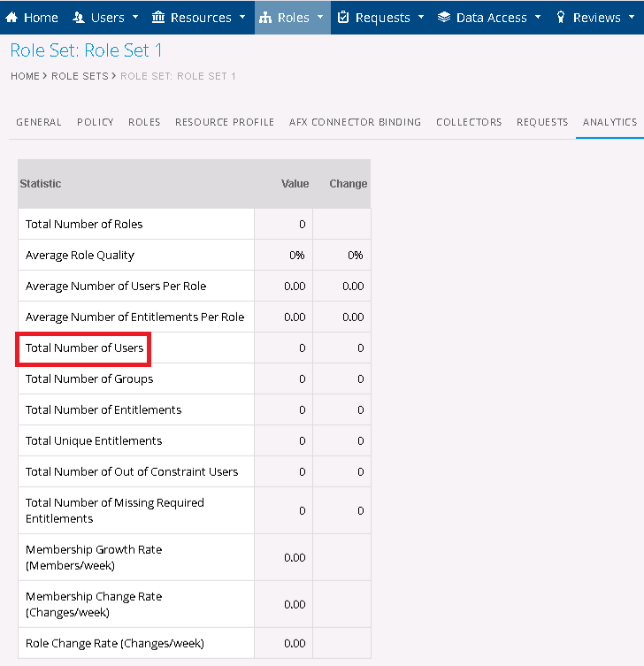Click the Reviews lightbulb icon

[x=561, y=18]
